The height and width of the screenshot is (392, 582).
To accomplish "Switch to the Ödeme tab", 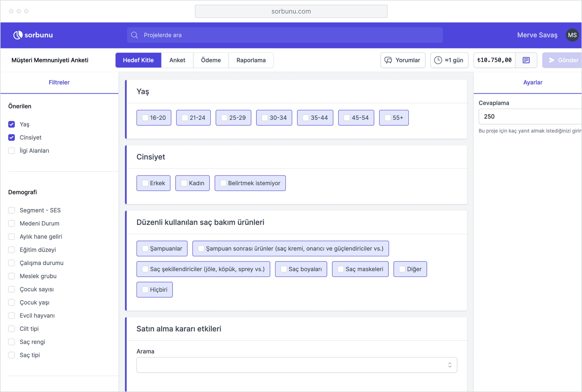I will point(211,60).
